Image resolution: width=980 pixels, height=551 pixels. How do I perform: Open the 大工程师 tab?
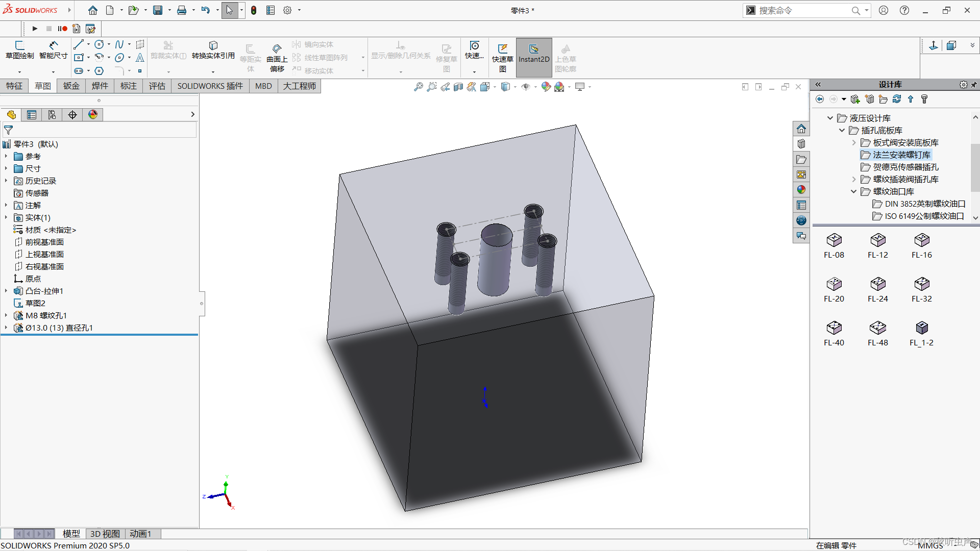(300, 86)
